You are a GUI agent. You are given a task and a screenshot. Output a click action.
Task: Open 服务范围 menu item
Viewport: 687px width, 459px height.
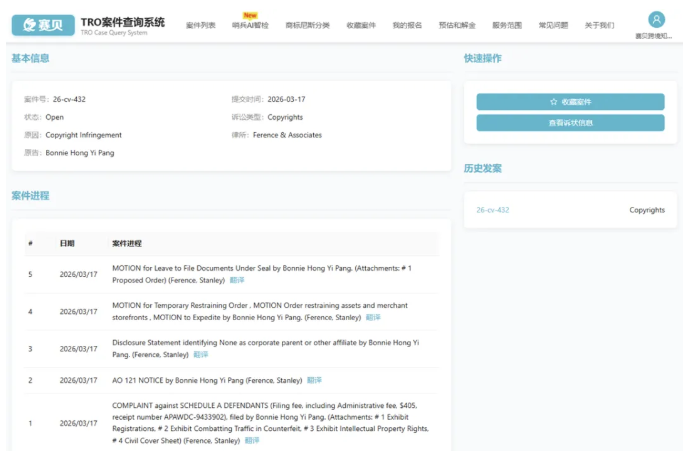pos(506,25)
